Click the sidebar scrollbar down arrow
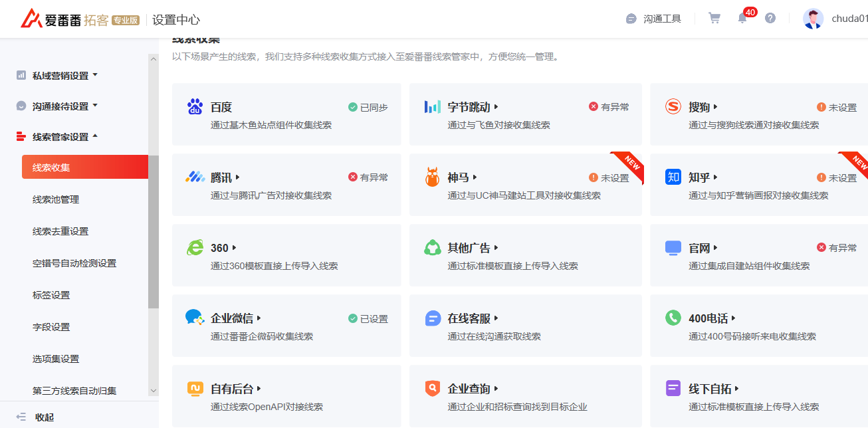The image size is (868, 428). tap(154, 391)
